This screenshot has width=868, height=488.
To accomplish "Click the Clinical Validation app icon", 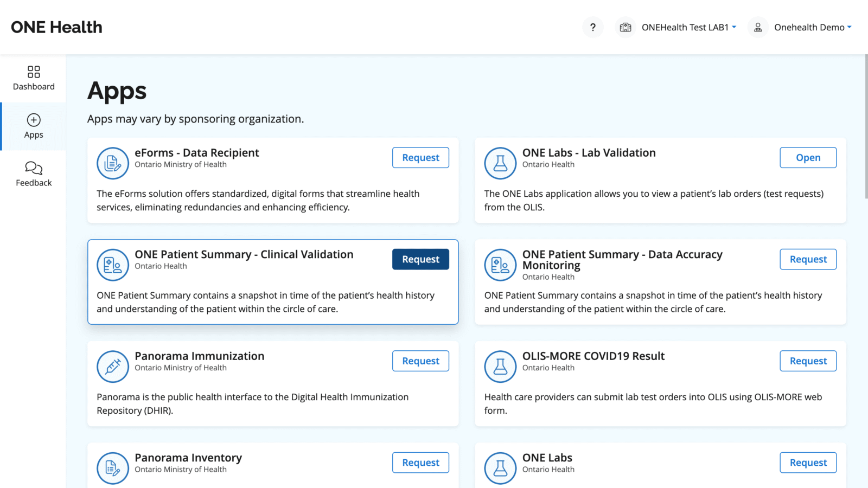I will pyautogui.click(x=113, y=265).
